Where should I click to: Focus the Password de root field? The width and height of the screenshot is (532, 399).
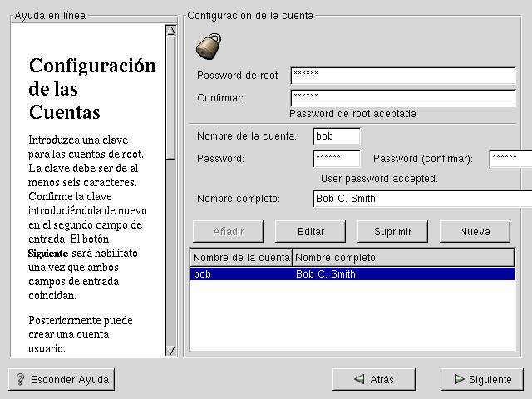tap(403, 76)
